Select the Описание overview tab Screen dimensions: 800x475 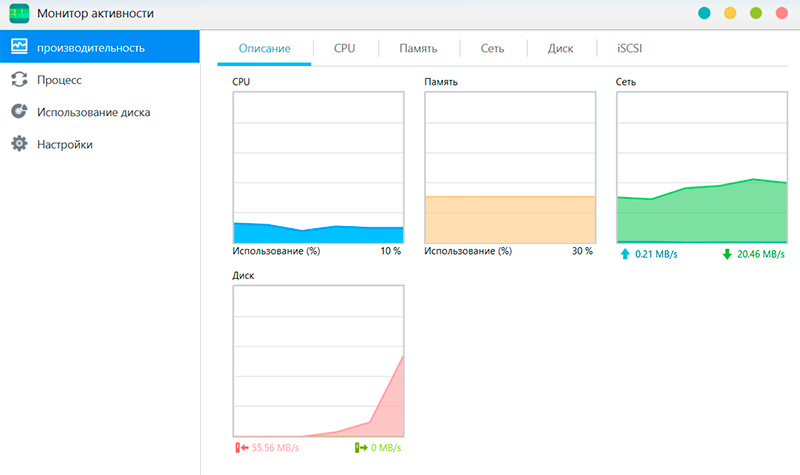point(264,48)
